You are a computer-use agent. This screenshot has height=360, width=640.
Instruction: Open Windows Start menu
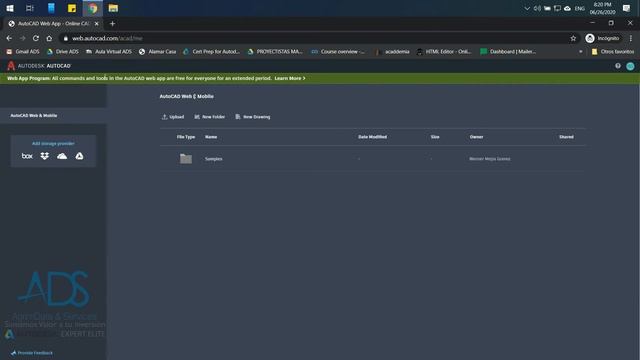10,8
